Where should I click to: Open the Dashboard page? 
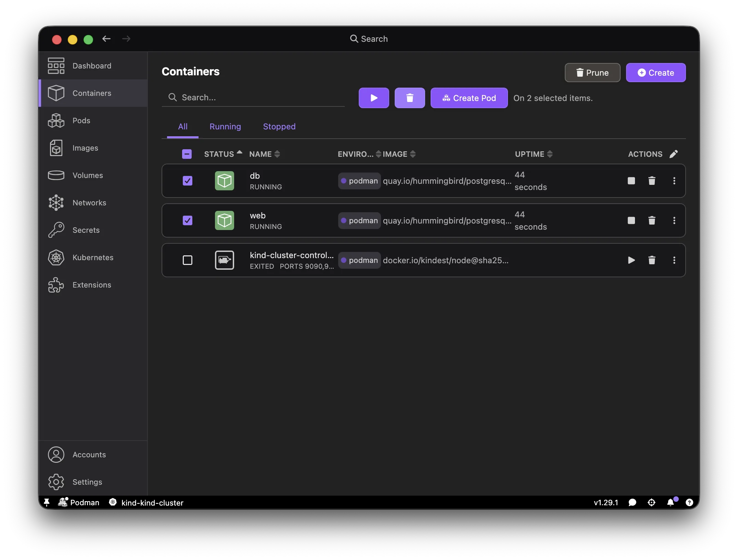click(93, 66)
